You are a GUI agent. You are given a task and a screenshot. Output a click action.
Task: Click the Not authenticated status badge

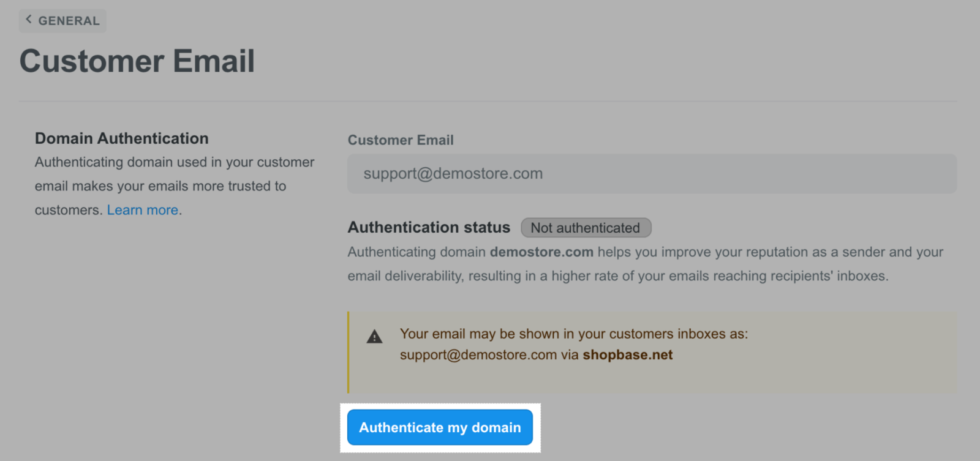point(586,228)
